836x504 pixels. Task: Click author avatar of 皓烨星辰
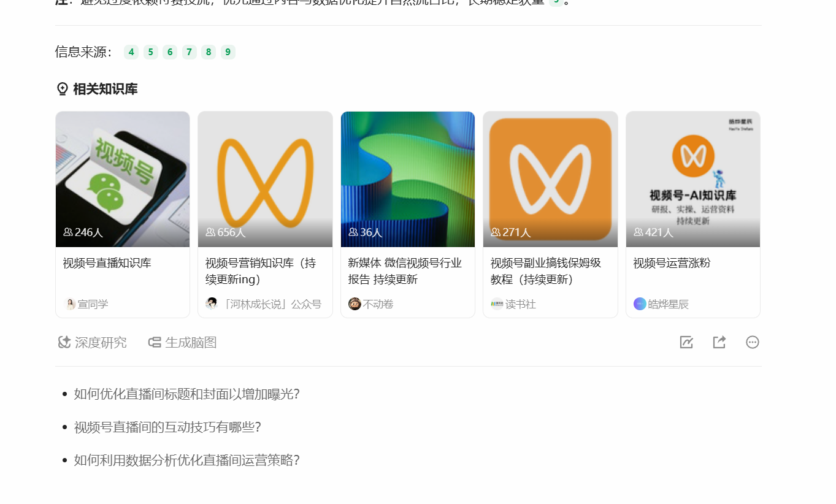[640, 304]
